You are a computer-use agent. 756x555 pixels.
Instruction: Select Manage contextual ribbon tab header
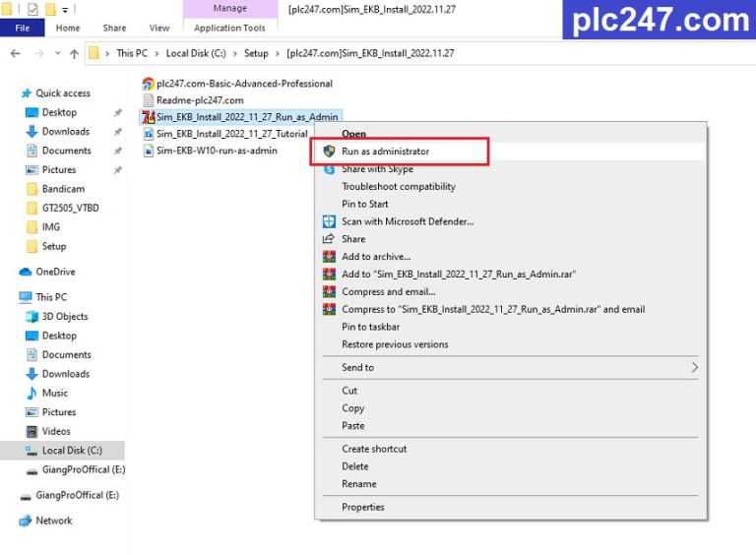tap(230, 9)
